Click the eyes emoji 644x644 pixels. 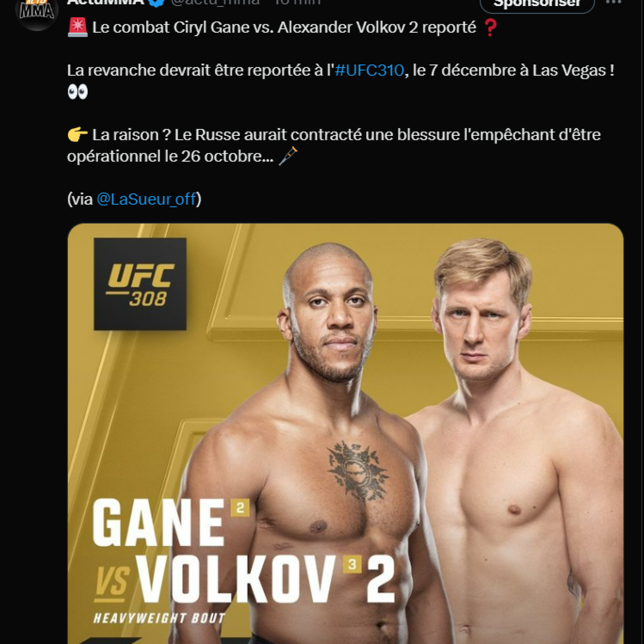(x=77, y=92)
